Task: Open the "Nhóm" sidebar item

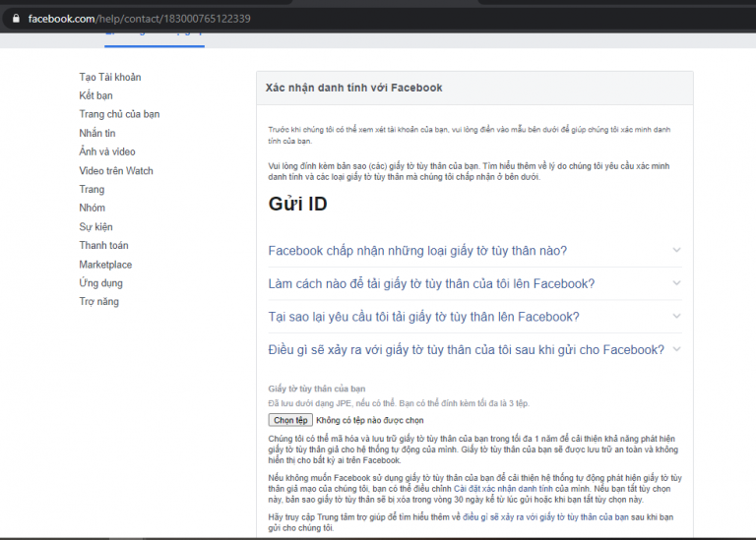Action: [x=93, y=208]
